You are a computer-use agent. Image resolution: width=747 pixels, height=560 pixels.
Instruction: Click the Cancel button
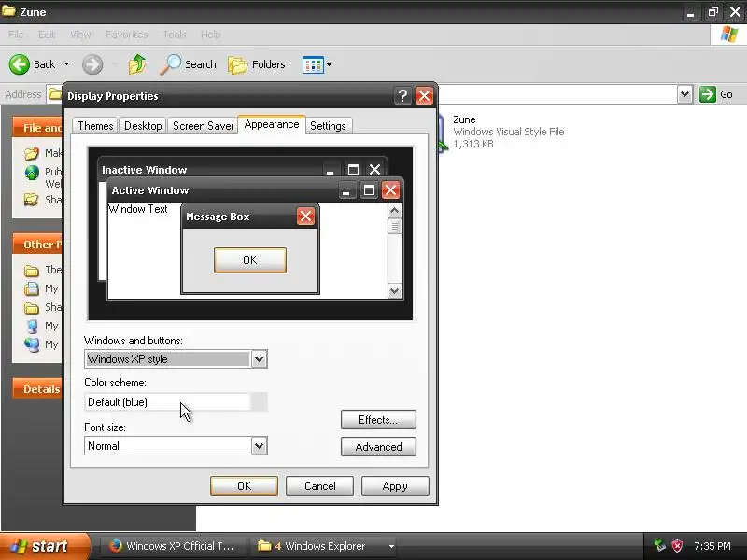point(319,485)
